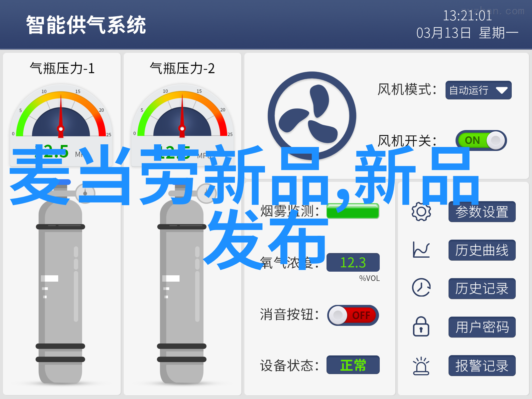Toggle the 风机开关 ON switch
The width and height of the screenshot is (532, 399).
point(481,140)
